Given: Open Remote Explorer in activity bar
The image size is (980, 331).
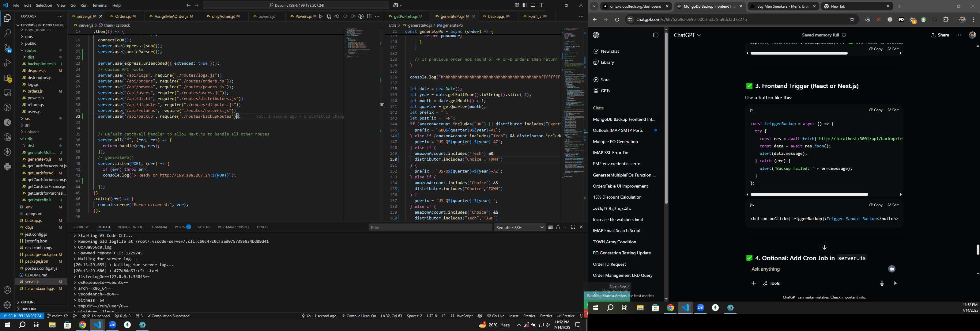Looking at the screenshot, I should click(7, 93).
